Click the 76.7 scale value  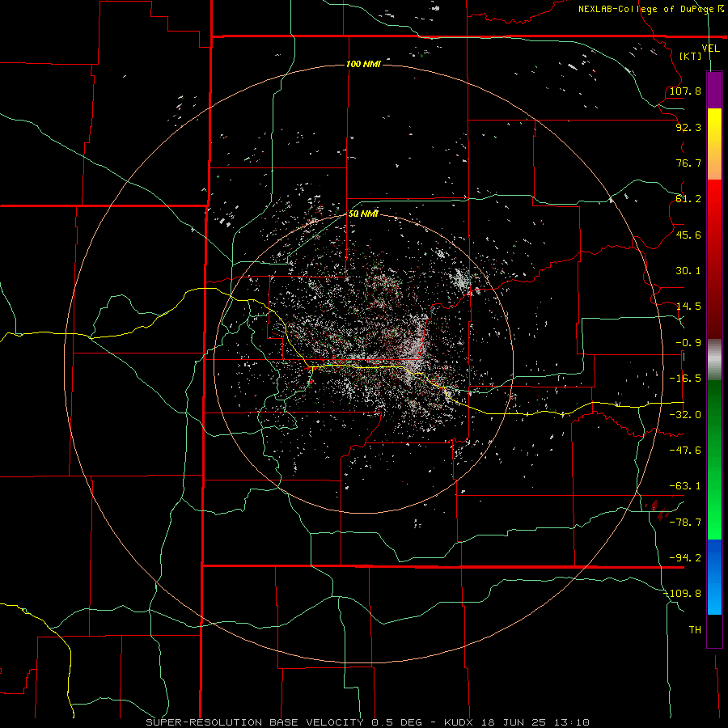[688, 163]
